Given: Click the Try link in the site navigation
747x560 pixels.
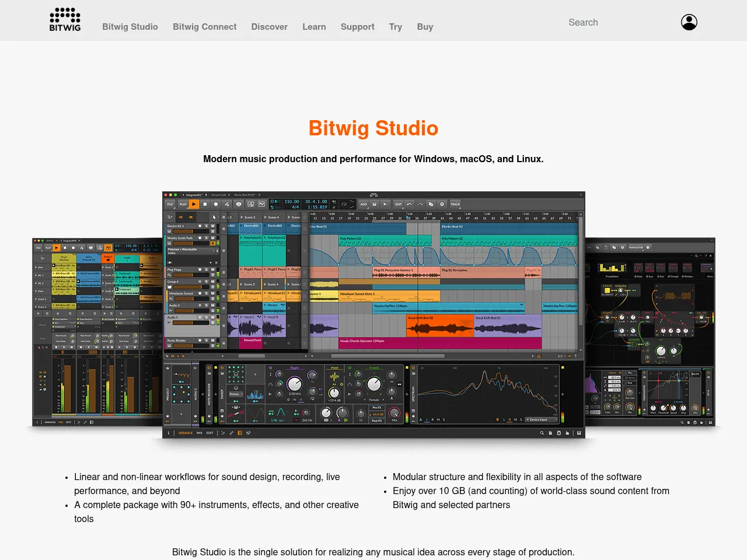Looking at the screenshot, I should pos(396,27).
